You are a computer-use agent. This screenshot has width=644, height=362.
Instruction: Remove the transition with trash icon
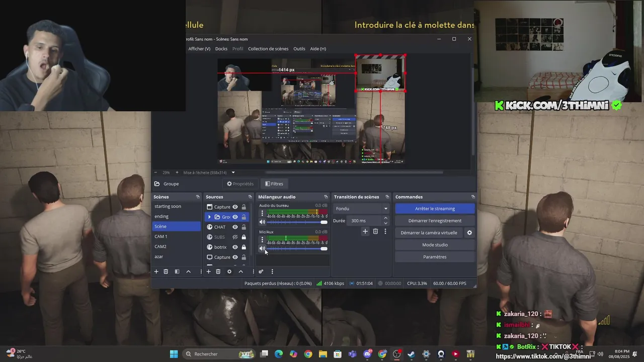click(x=375, y=231)
